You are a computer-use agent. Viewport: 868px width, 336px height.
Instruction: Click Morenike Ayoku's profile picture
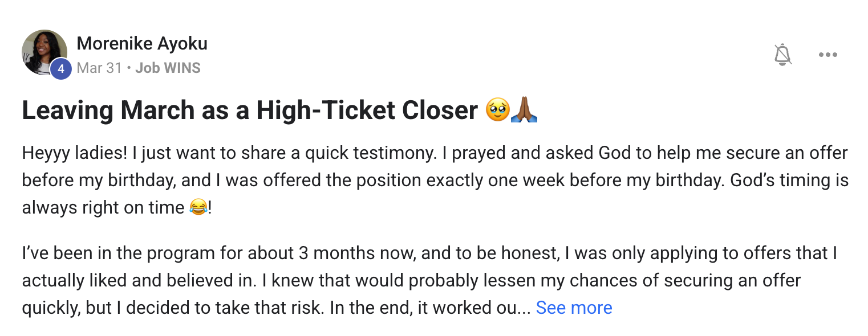pyautogui.click(x=44, y=52)
